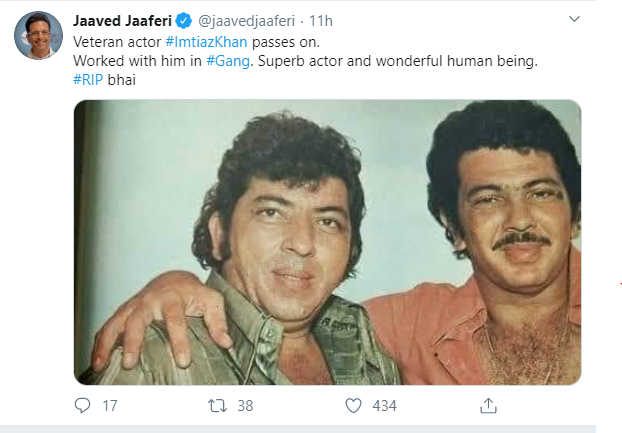
Task: Click the reply count 17
Action: point(110,405)
